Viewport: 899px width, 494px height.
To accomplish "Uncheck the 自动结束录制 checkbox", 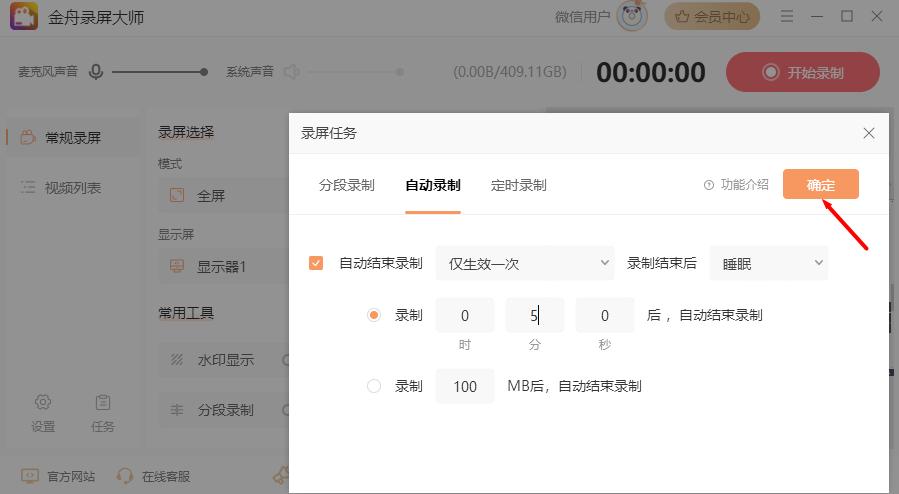I will coord(316,263).
